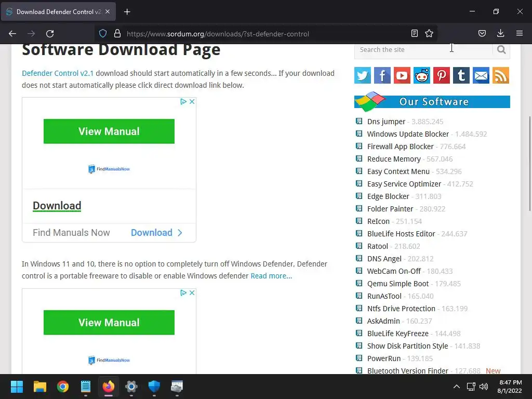
Task: Click the underlined Download ad heading
Action: click(57, 206)
